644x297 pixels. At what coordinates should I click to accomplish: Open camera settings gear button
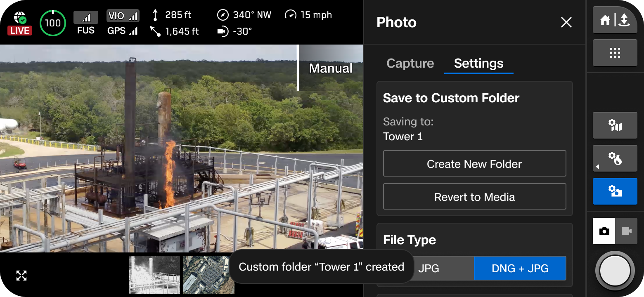615,191
